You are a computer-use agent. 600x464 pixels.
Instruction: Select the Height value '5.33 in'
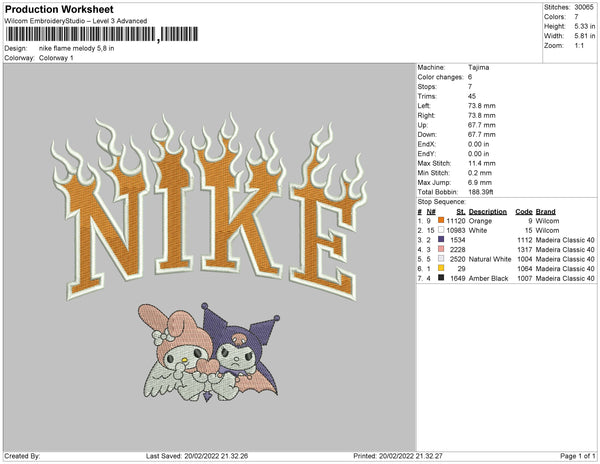(585, 26)
